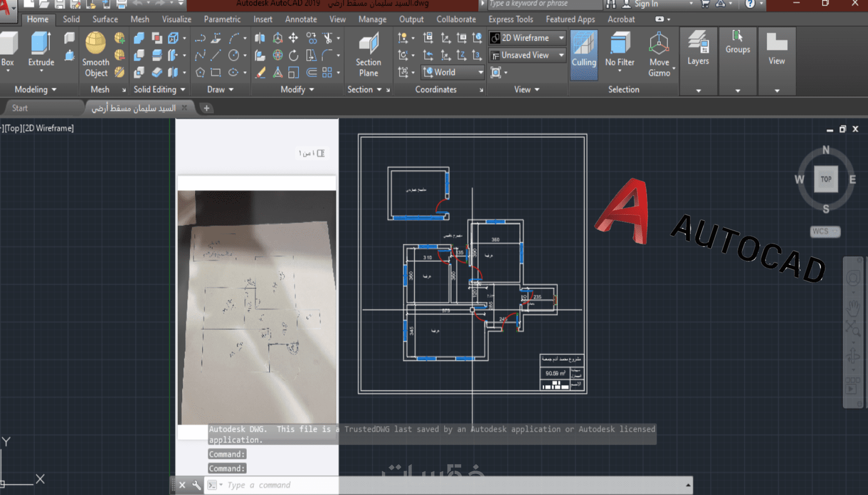
Task: Click the Trim scissors tool
Action: [327, 38]
